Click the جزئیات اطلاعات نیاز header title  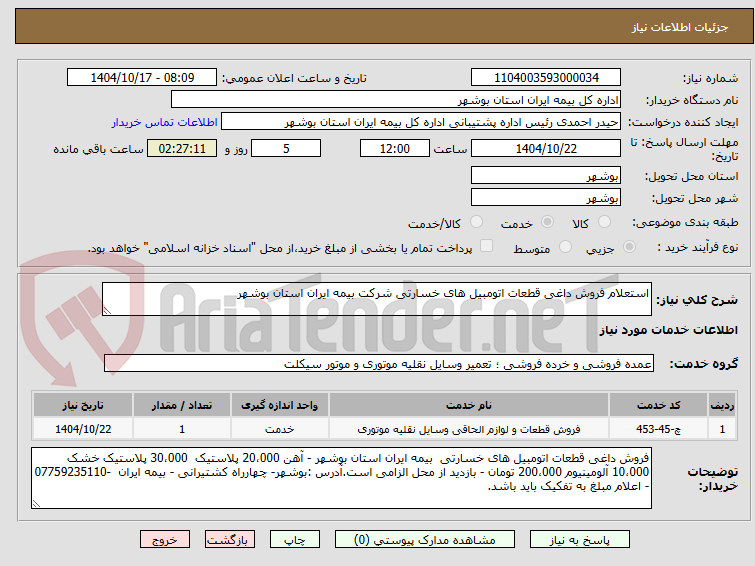[680, 27]
